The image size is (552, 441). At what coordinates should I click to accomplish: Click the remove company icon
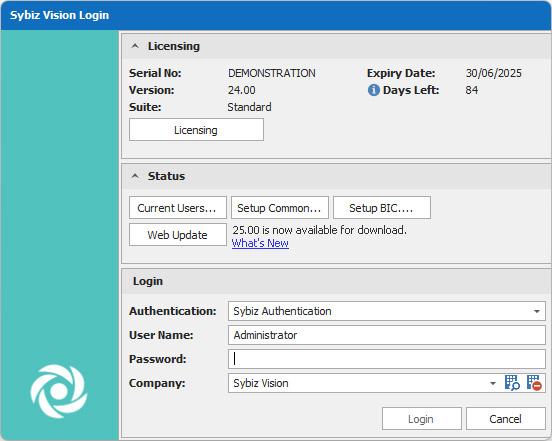click(534, 383)
